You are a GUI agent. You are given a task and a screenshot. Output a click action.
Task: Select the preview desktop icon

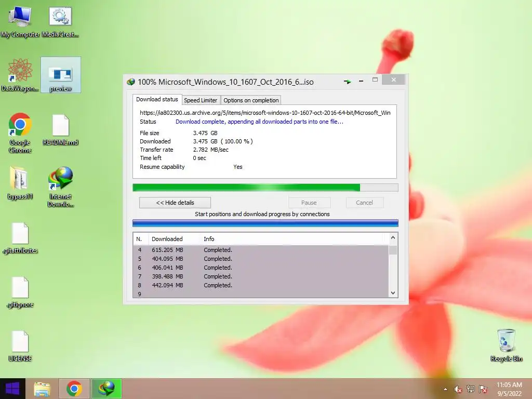coord(61,75)
